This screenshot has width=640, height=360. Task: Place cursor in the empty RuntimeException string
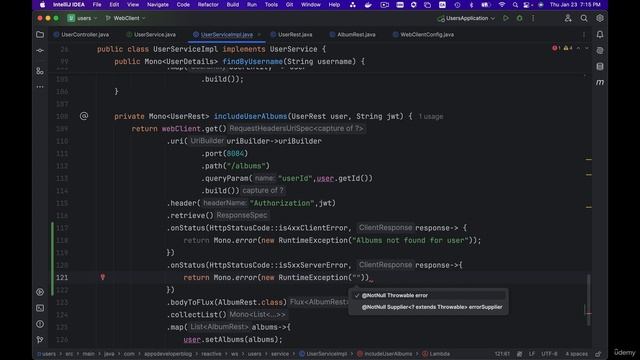point(356,278)
